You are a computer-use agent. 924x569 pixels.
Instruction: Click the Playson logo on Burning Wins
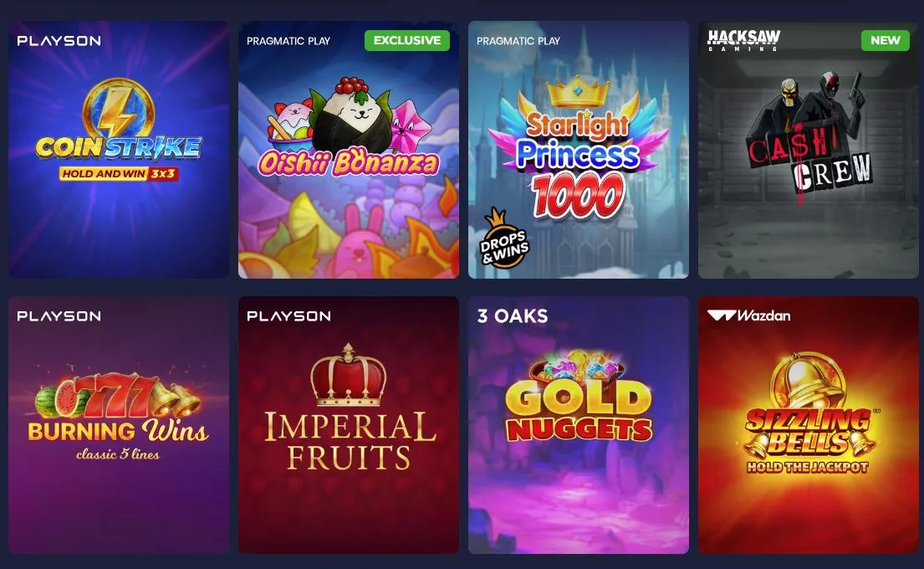59,316
